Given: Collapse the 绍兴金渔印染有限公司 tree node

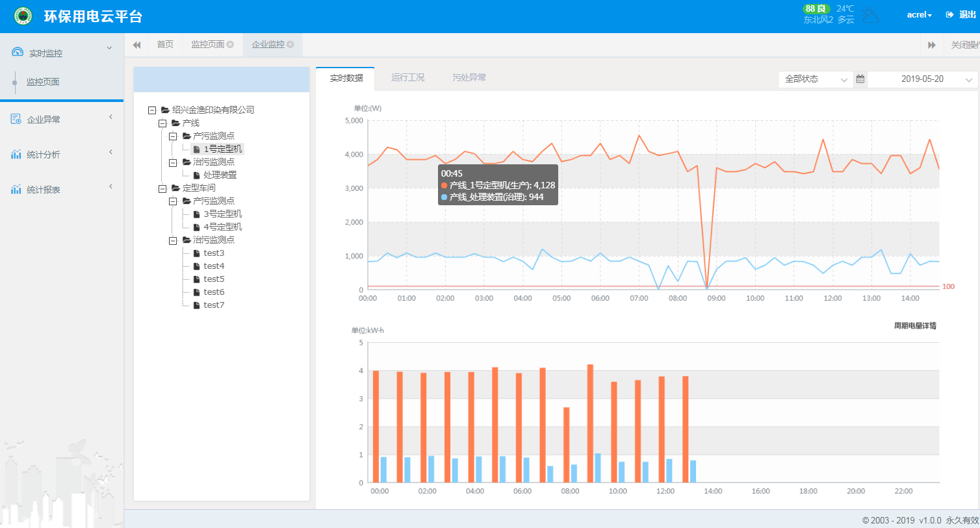Looking at the screenshot, I should [x=152, y=110].
